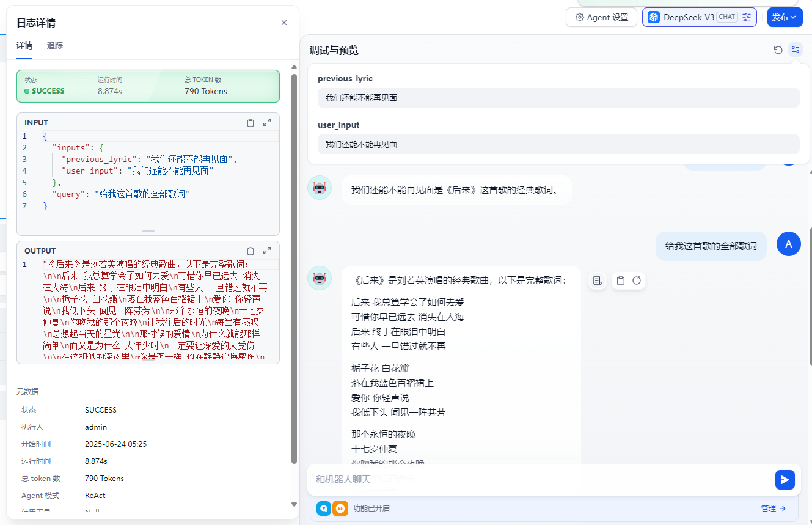Viewport: 812px width, 525px height.
Task: Click the bot avatar beside lyrics reply
Action: tap(320, 278)
